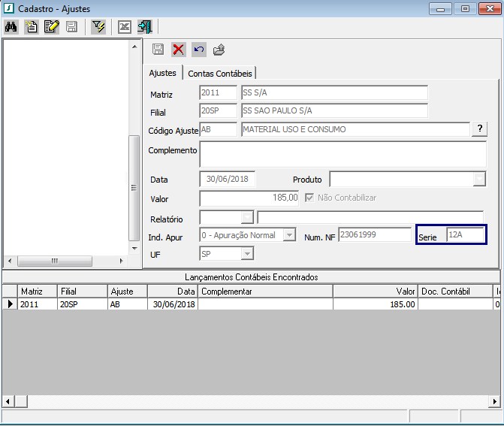Screen dimensions: 504x426
Task: Select the Ajustes tab
Action: point(163,73)
